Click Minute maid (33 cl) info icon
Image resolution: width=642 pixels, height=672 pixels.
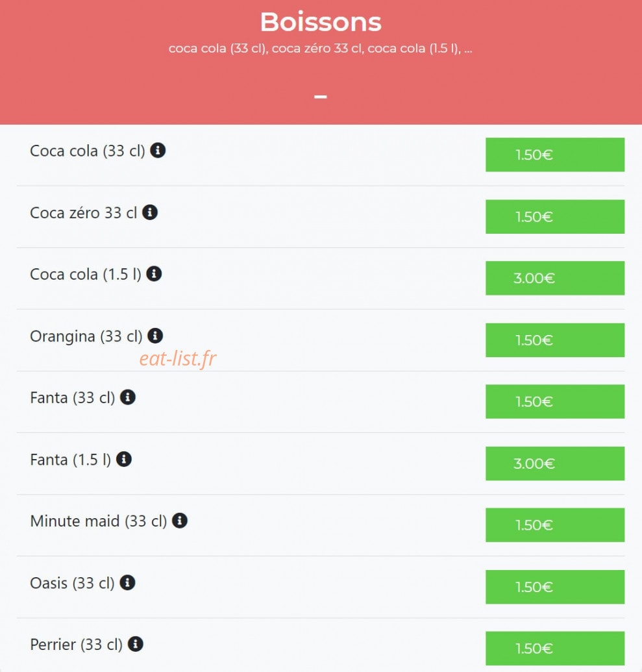point(180,521)
